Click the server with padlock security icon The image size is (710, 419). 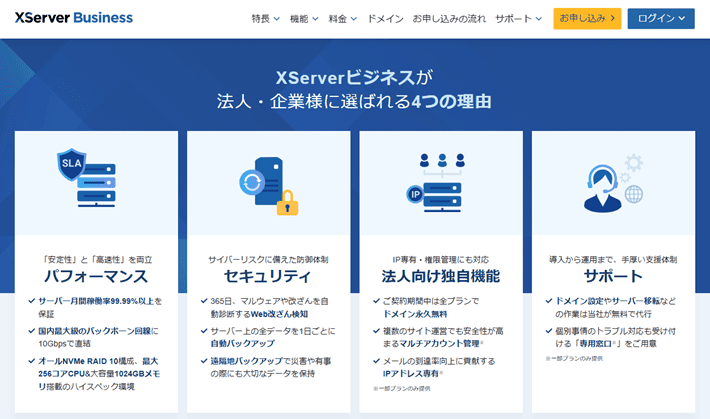(269, 186)
